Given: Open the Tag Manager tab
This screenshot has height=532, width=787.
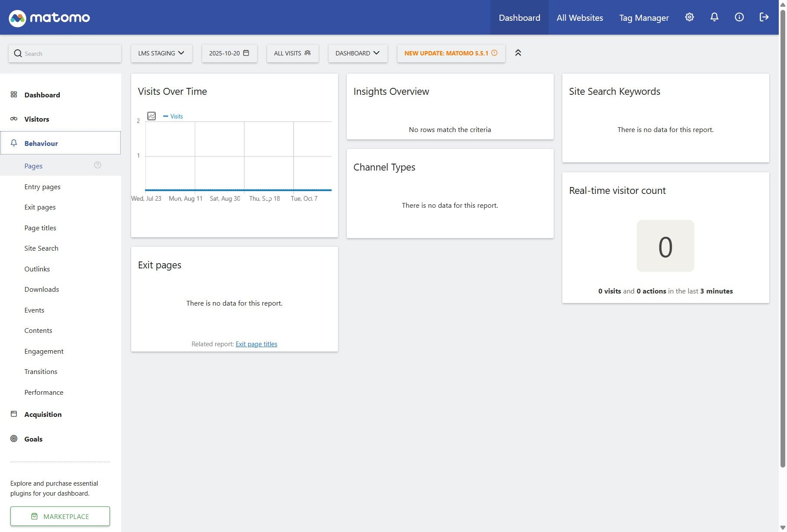Looking at the screenshot, I should pos(644,18).
